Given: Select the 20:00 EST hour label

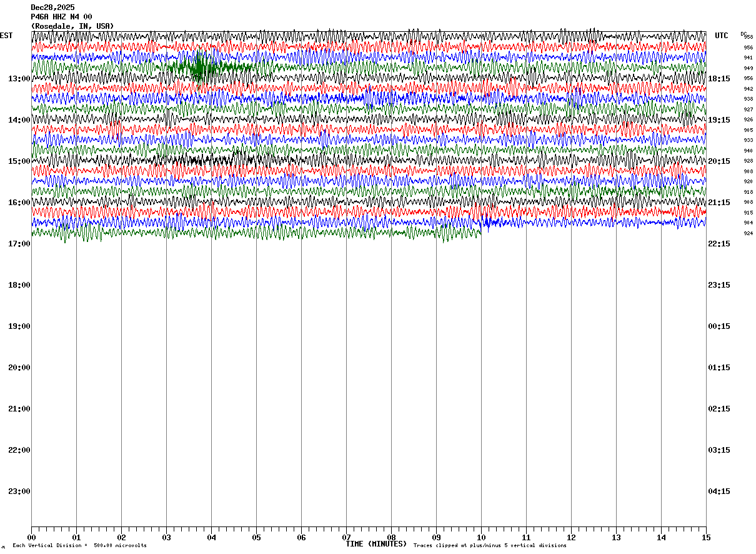Looking at the screenshot, I should [19, 368].
